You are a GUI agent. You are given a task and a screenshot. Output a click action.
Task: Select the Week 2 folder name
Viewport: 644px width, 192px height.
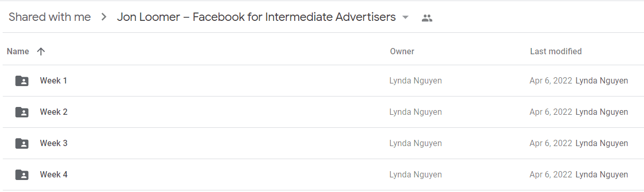tap(54, 112)
